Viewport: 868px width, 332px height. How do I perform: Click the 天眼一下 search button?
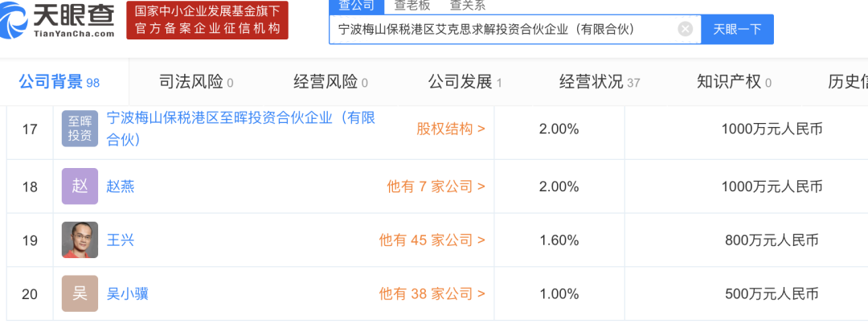[x=738, y=29]
